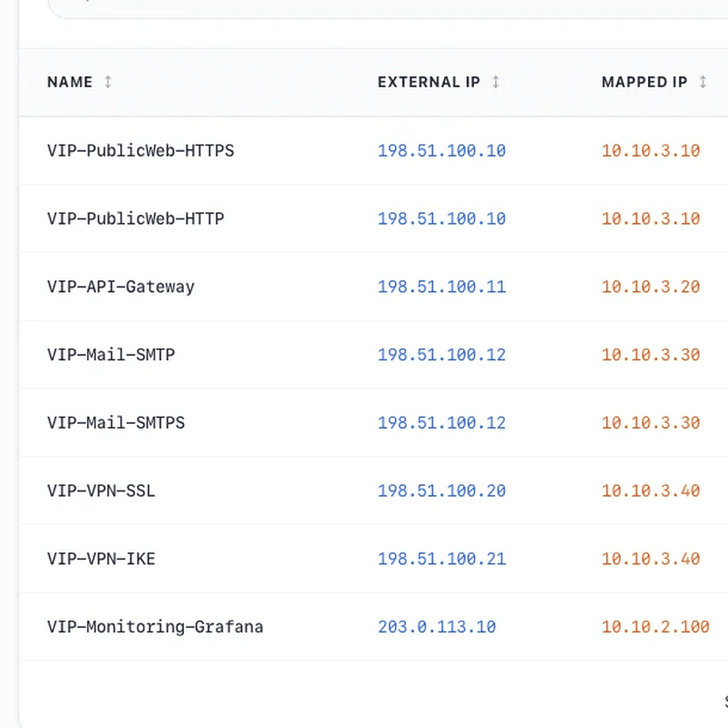Click mapped IP 10.10.3.20 for VIP-API-Gateway

click(651, 286)
